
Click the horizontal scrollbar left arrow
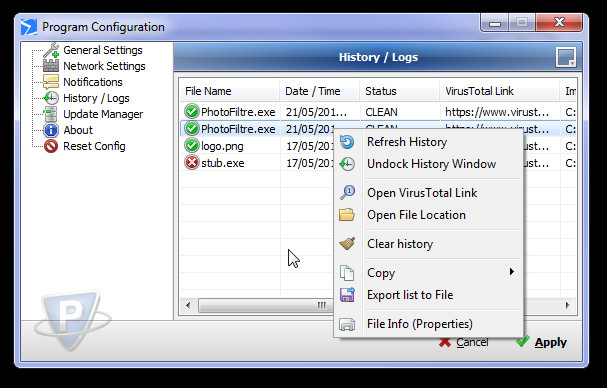[188, 305]
